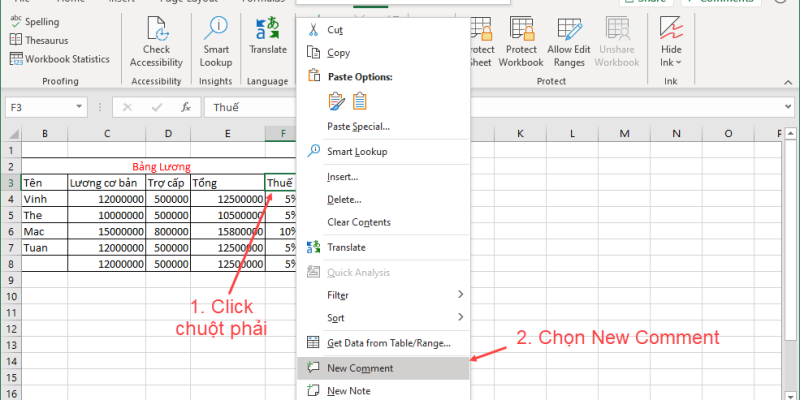Select cell containing Bảng Lương title
The width and height of the screenshot is (800, 400).
click(160, 167)
